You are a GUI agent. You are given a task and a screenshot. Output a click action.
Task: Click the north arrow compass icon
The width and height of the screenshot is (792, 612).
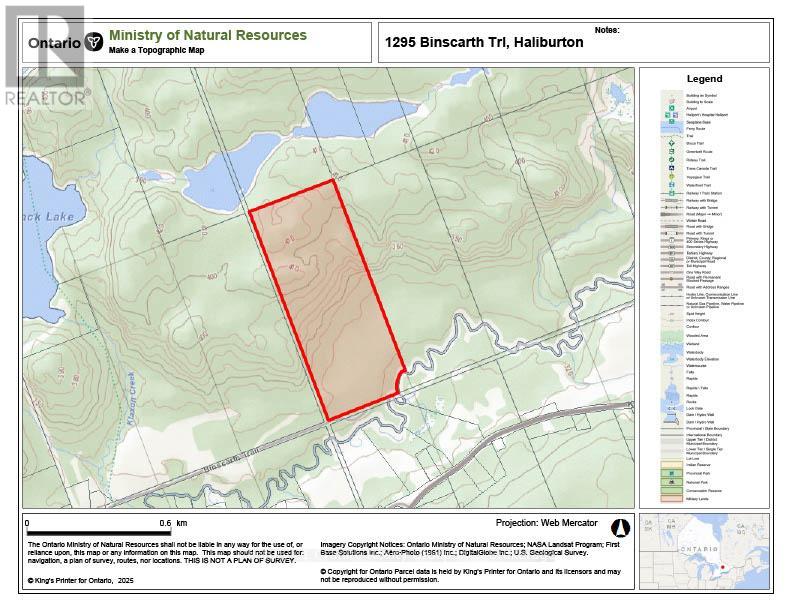[x=618, y=526]
